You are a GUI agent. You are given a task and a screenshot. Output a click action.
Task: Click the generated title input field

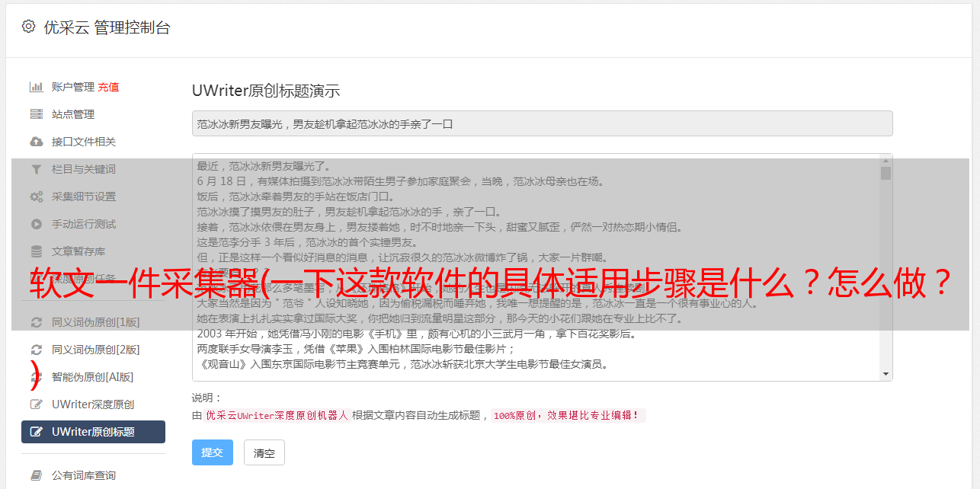click(x=542, y=123)
